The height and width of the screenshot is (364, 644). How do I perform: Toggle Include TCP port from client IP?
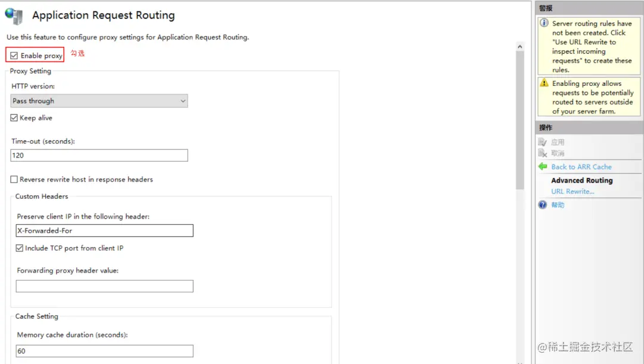pyautogui.click(x=19, y=248)
